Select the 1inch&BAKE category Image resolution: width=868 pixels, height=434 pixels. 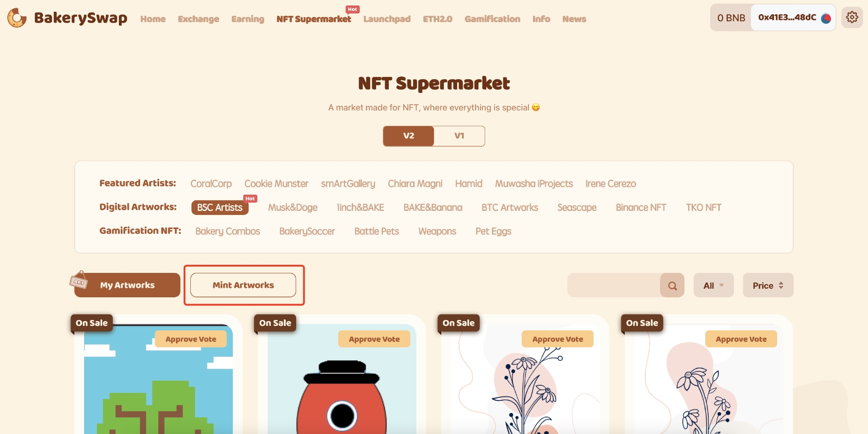(360, 208)
